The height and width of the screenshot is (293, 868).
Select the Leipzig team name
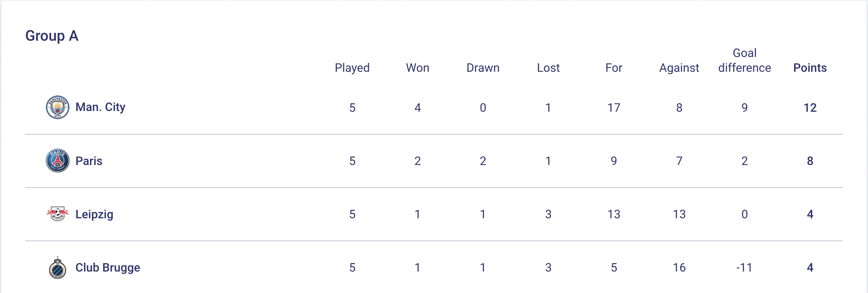(94, 214)
